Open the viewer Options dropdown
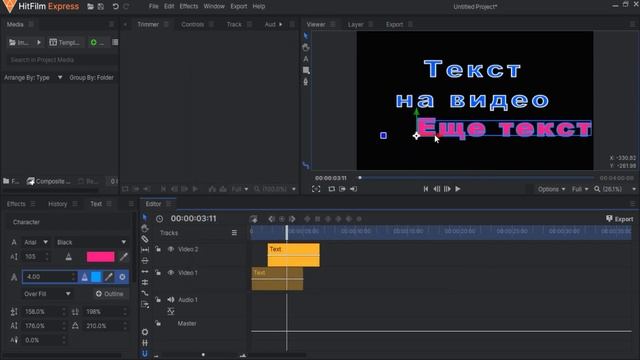The width and height of the screenshot is (640, 360). [x=551, y=189]
